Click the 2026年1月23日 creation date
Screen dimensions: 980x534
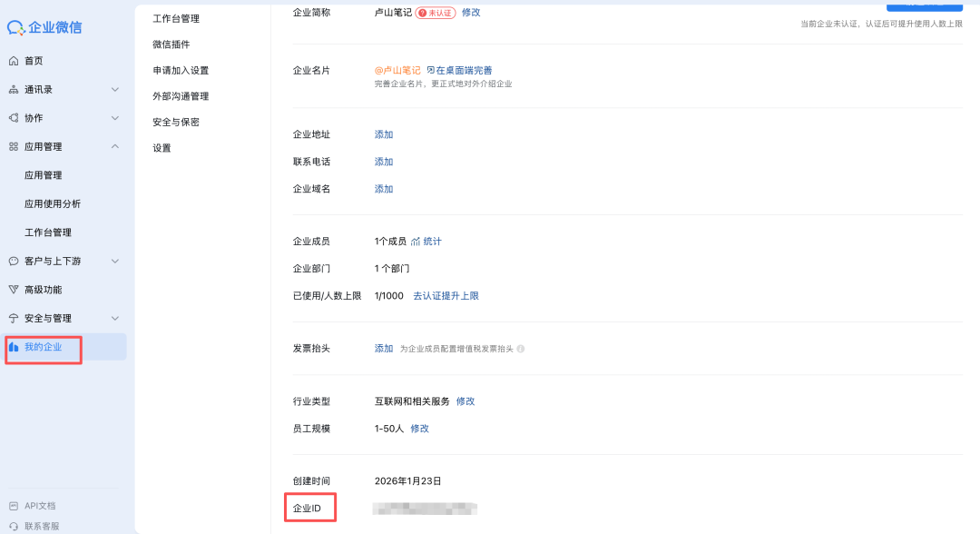(408, 480)
